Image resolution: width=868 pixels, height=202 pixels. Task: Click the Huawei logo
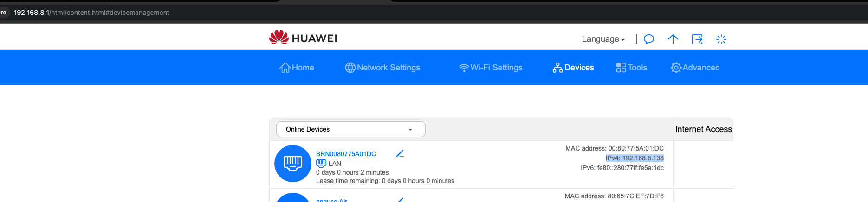click(303, 38)
